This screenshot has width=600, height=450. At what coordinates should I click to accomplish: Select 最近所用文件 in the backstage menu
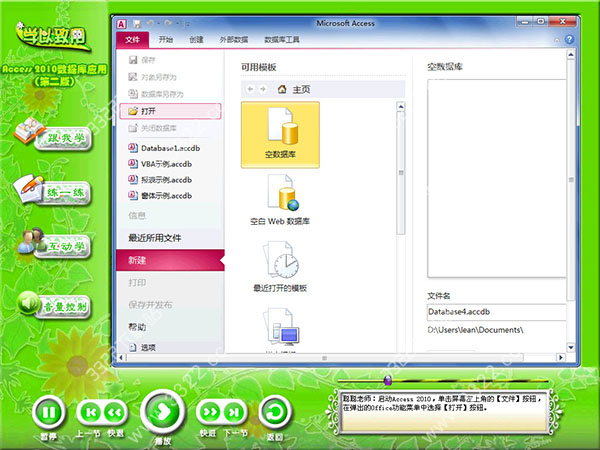click(155, 238)
